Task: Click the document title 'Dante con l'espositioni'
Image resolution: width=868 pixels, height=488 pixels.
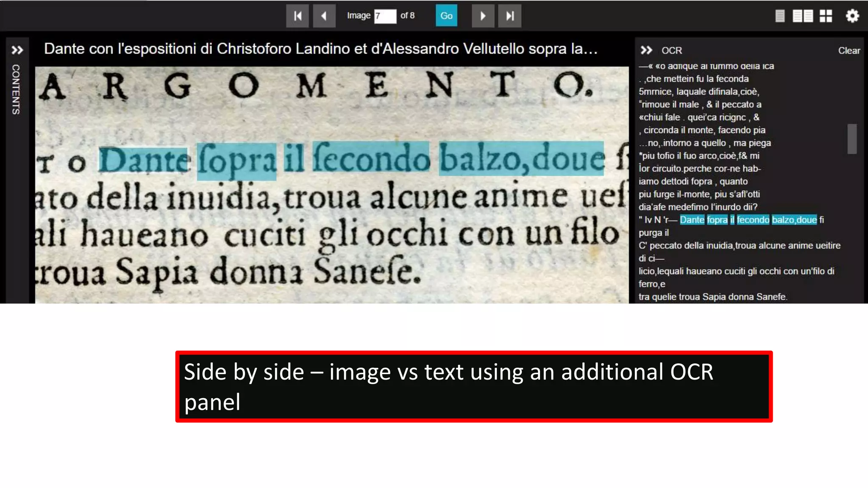Action: coord(321,49)
